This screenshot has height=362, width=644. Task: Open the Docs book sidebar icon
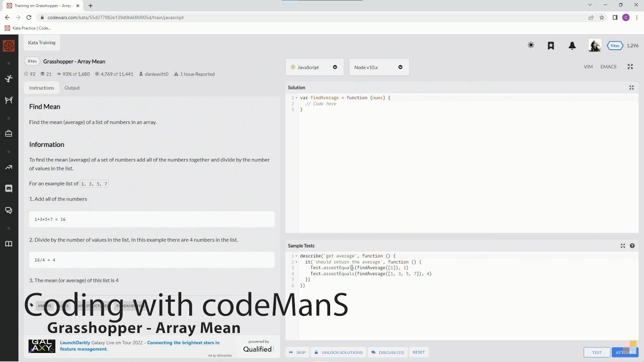(x=9, y=244)
